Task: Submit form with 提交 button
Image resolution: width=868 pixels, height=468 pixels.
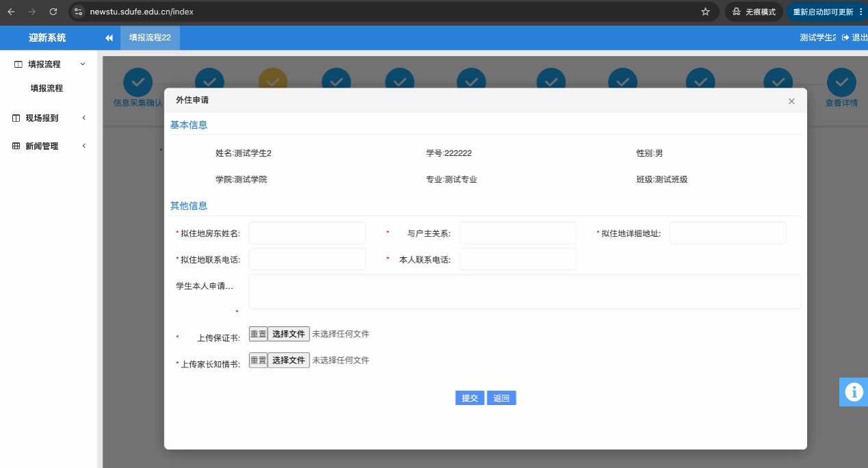Action: [470, 398]
